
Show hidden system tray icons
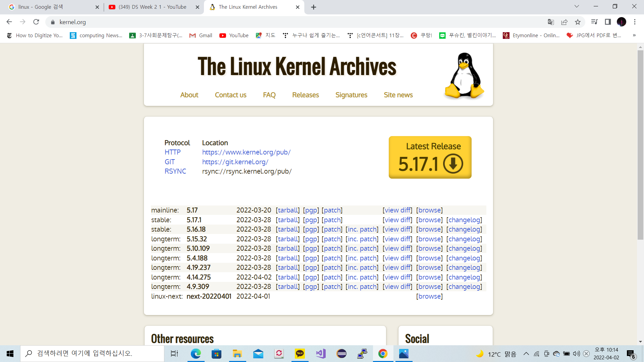(x=526, y=354)
